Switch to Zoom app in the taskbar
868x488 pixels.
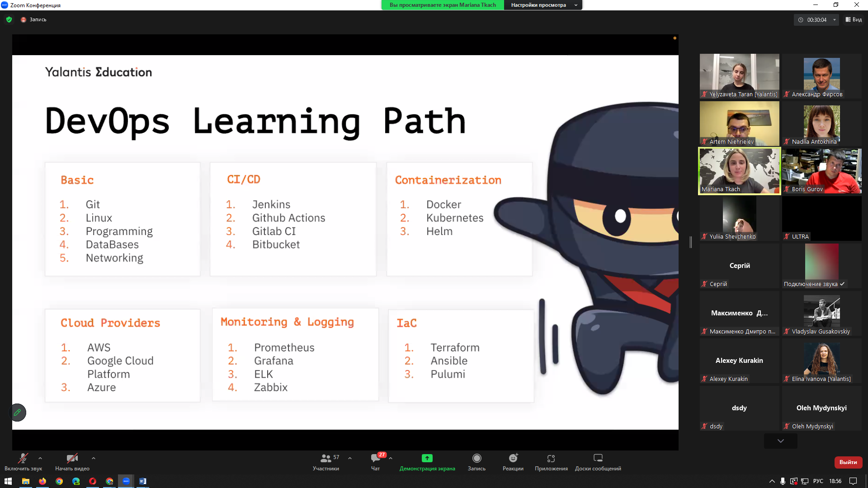coord(126,481)
